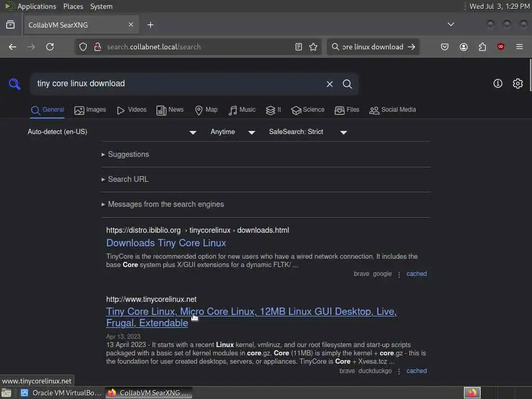Open tracking protection shield icon
The image size is (532, 399).
tap(83, 47)
